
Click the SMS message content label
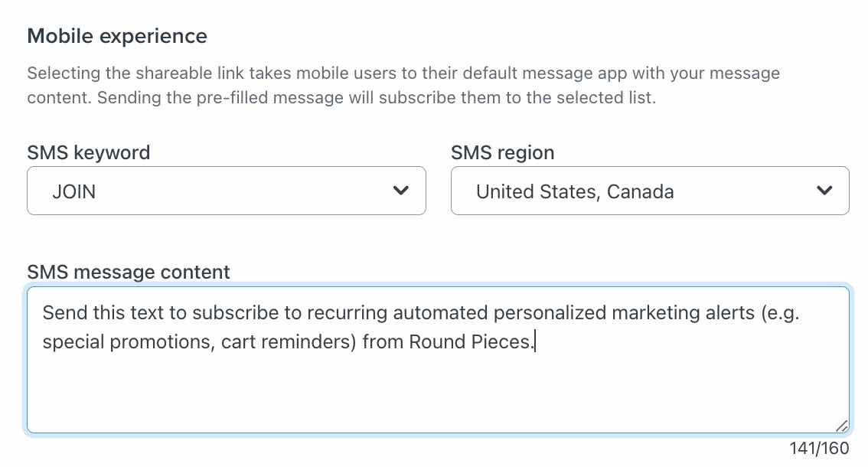pyautogui.click(x=128, y=272)
